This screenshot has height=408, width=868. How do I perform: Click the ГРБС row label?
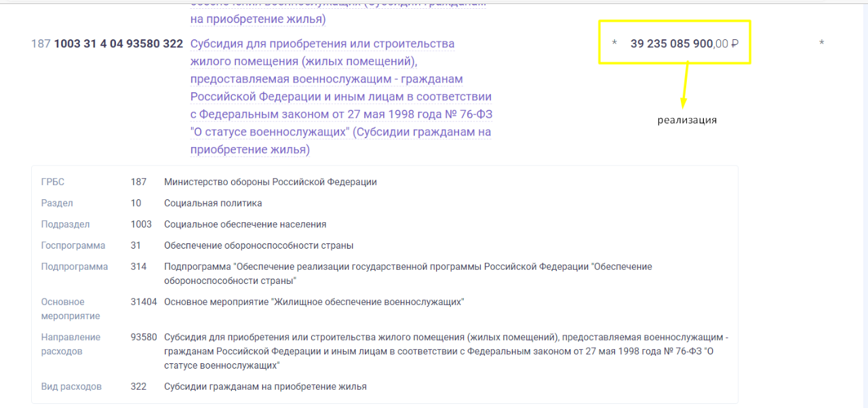[x=53, y=182]
